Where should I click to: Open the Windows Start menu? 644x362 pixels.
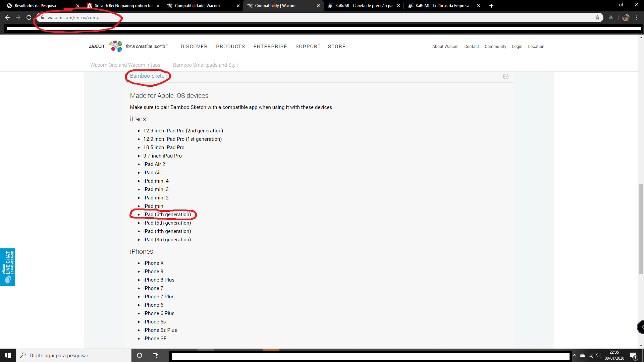coord(7,355)
